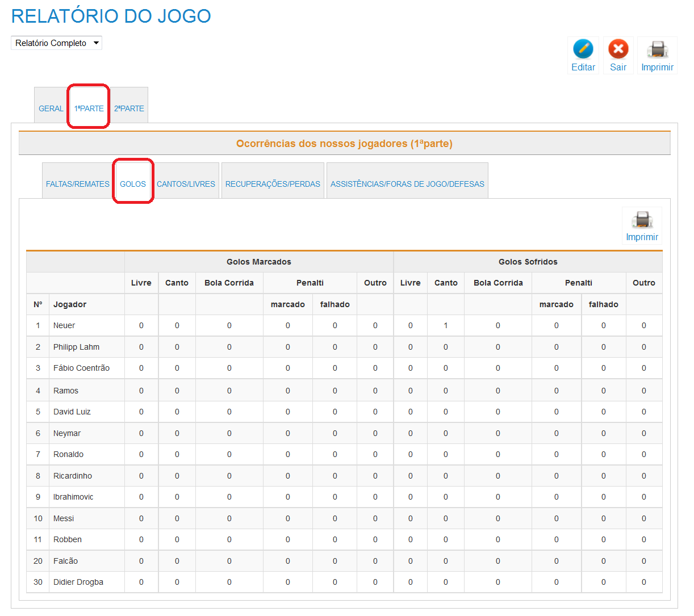The width and height of the screenshot is (694, 616).
Task: Click the Golos Marcados header cell
Action: [258, 262]
